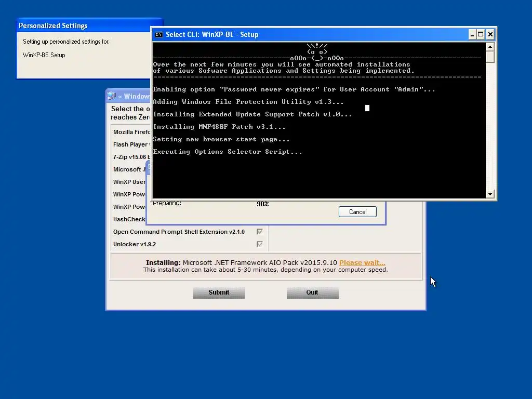The image size is (532, 399).
Task: Click the Submit button
Action: [x=219, y=292]
